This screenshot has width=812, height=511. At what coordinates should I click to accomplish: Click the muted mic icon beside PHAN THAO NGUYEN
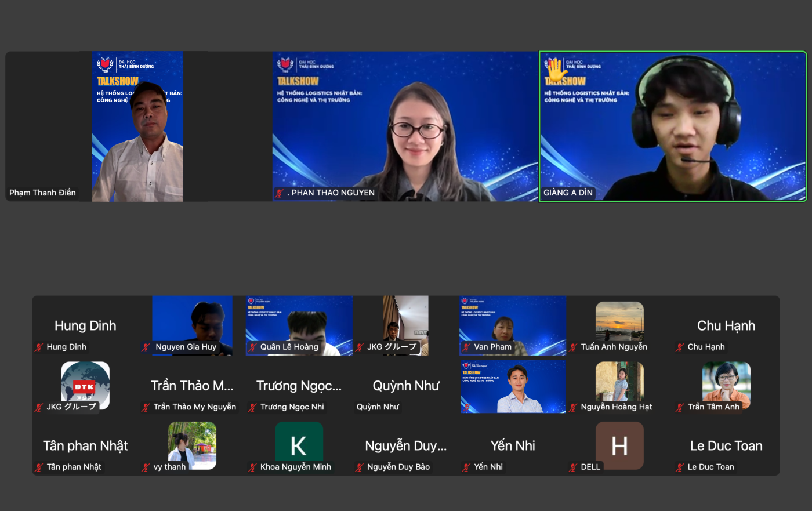pyautogui.click(x=280, y=193)
